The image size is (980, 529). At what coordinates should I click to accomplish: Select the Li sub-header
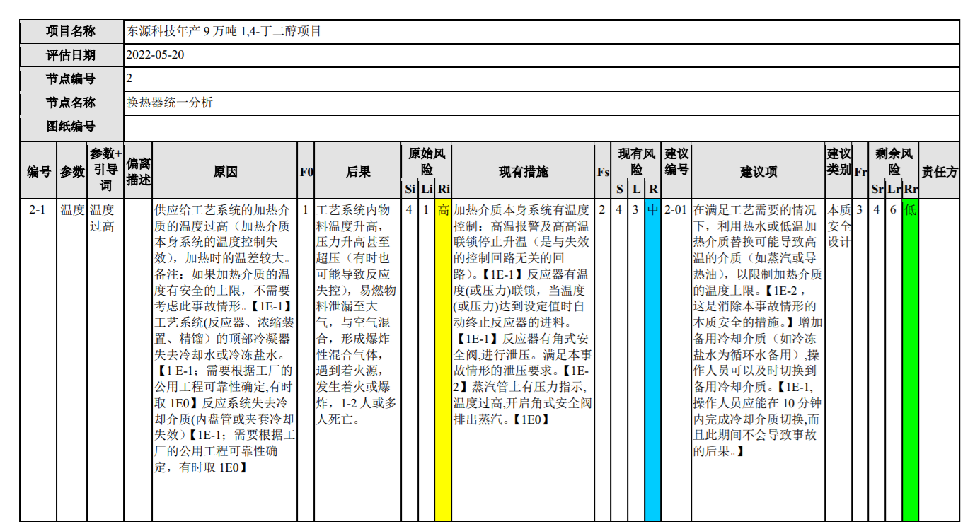427,190
